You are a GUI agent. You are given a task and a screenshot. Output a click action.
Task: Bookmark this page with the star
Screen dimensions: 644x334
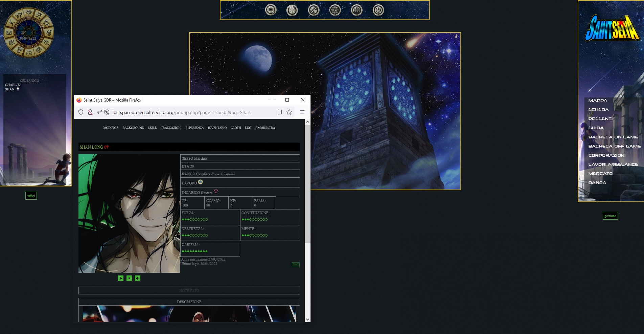[x=289, y=112]
